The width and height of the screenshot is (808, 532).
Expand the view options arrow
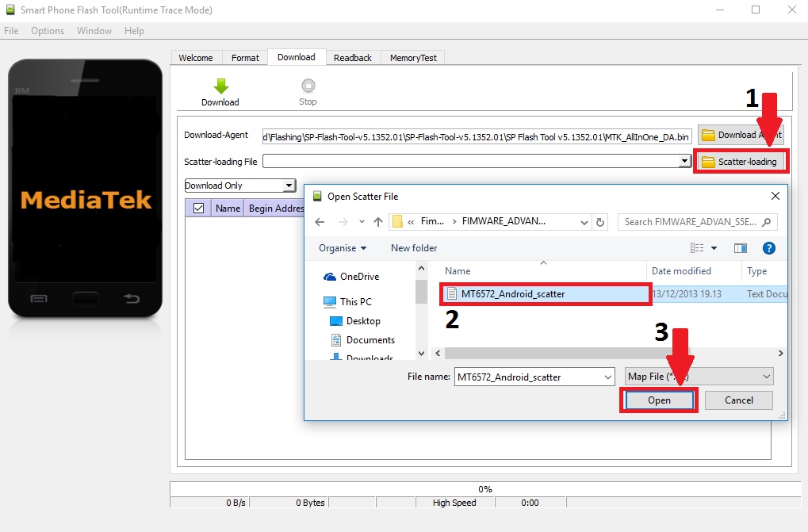[714, 248]
